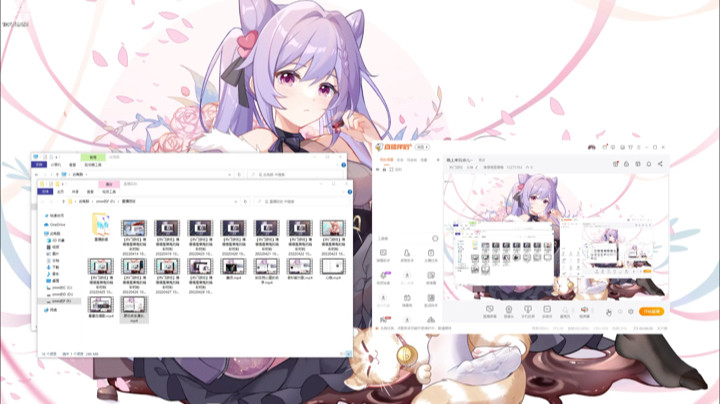The image size is (720, 404).
Task: Click the gamepad icon in streaming app title bar
Action: click(x=591, y=147)
